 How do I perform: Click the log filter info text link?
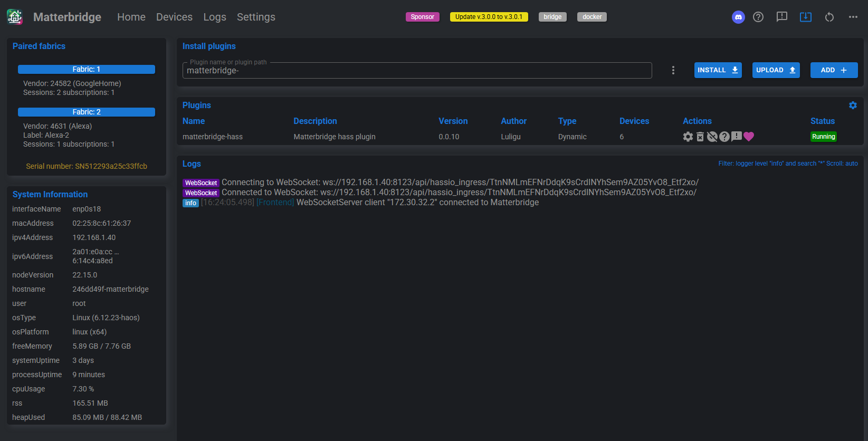788,164
